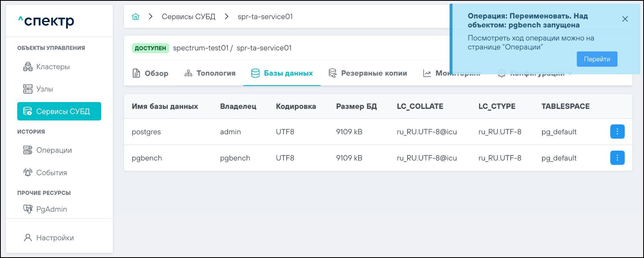Launch PgAdmin from the sidebar
Image resolution: width=644 pixels, height=258 pixels.
(51, 209)
